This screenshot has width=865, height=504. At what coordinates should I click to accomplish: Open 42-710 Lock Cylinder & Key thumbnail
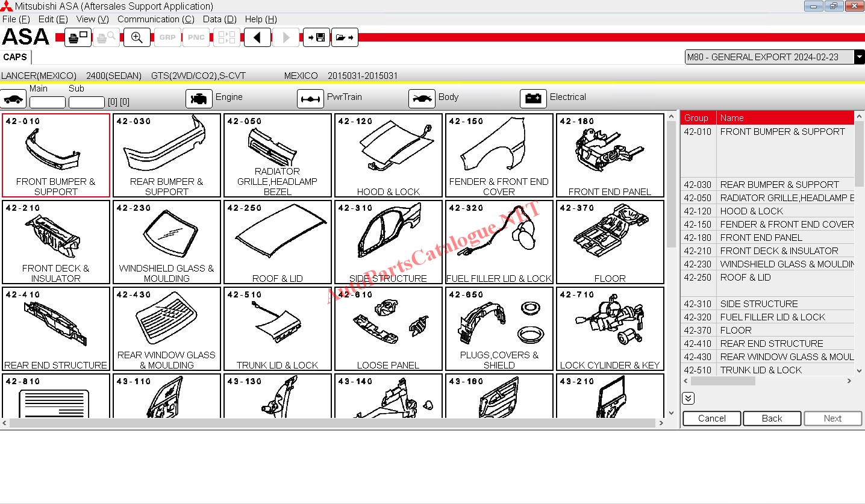click(x=610, y=329)
